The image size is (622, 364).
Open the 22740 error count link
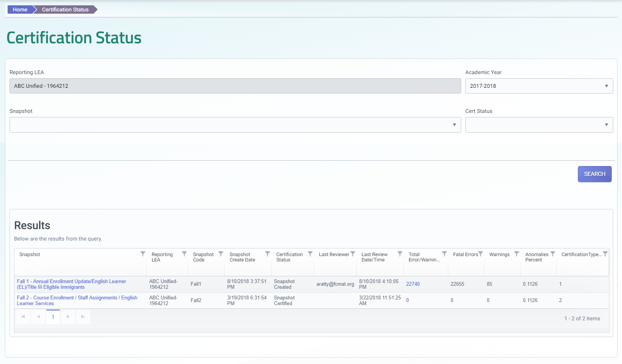413,284
